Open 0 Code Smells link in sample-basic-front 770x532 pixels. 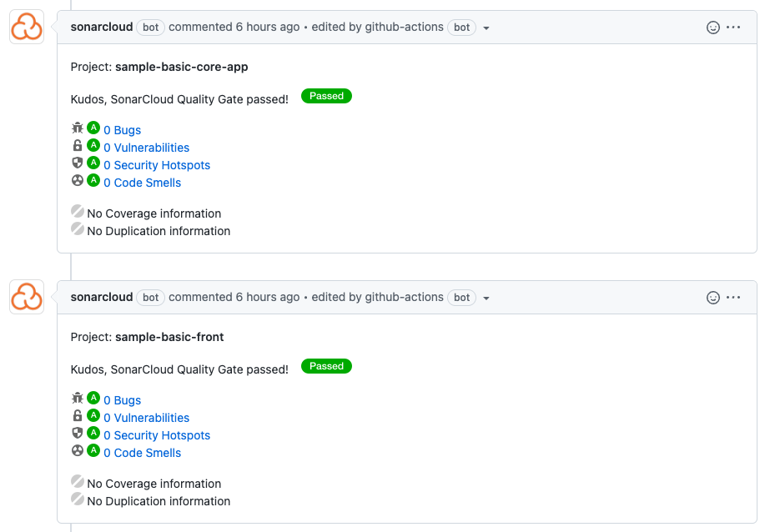143,453
